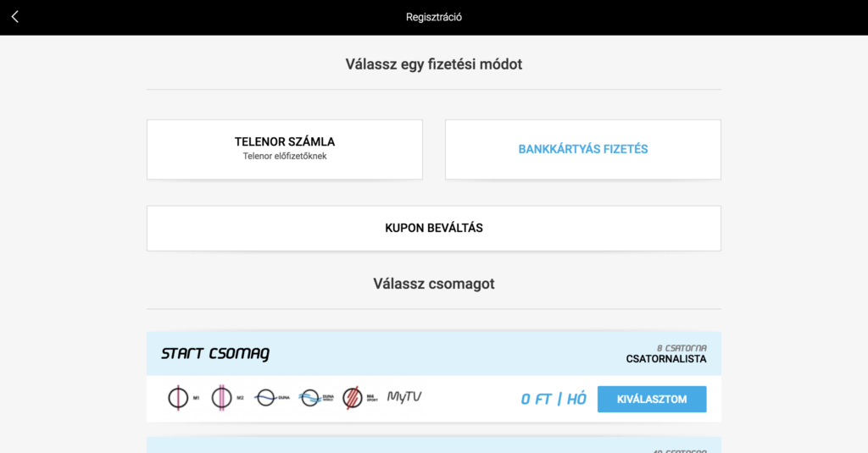
Task: Open the Kupon beváltás option
Action: (434, 228)
